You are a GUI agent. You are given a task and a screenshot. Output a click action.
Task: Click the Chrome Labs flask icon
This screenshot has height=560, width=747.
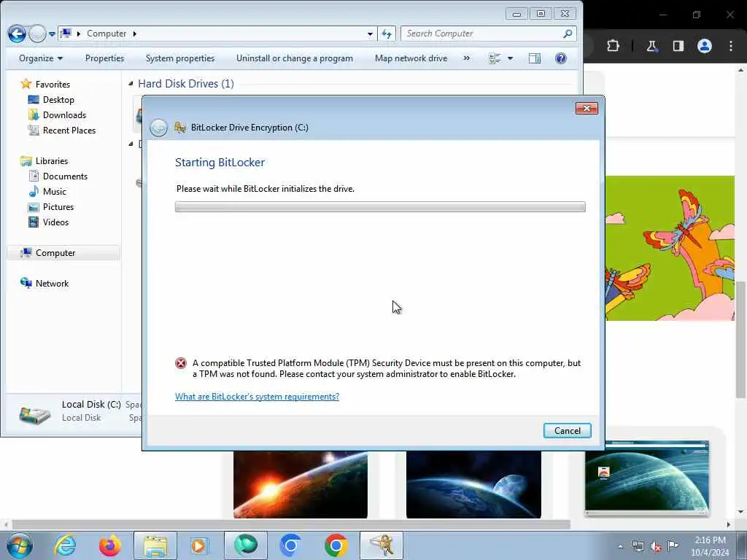(651, 46)
